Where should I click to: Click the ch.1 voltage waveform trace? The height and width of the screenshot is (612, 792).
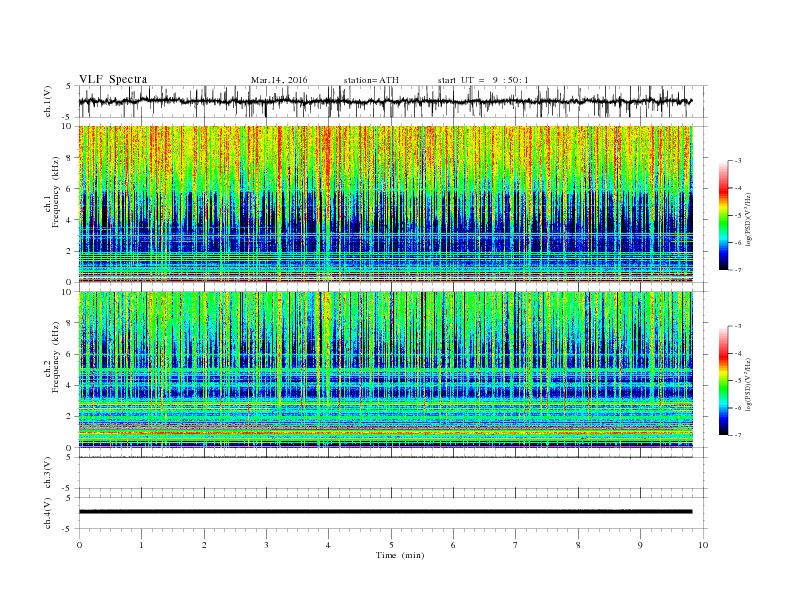coord(386,101)
